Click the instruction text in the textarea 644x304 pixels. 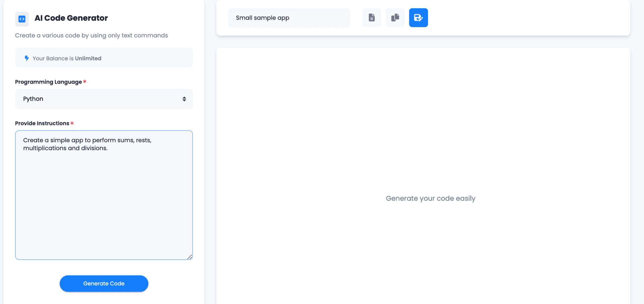click(x=87, y=144)
